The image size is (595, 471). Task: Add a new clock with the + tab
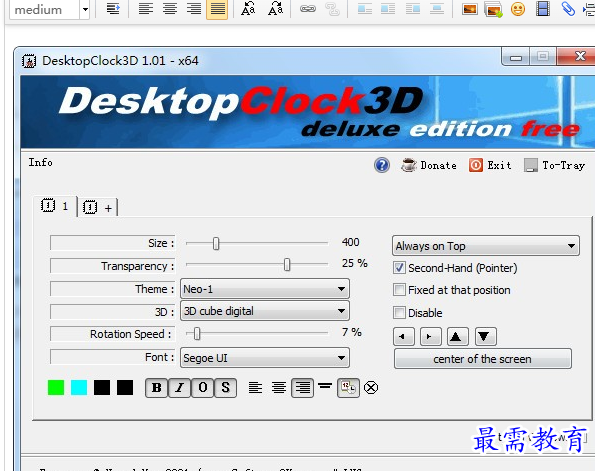point(98,208)
